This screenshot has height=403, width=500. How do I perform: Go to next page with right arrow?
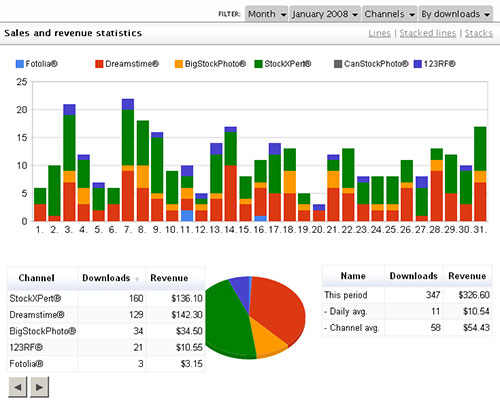click(39, 387)
